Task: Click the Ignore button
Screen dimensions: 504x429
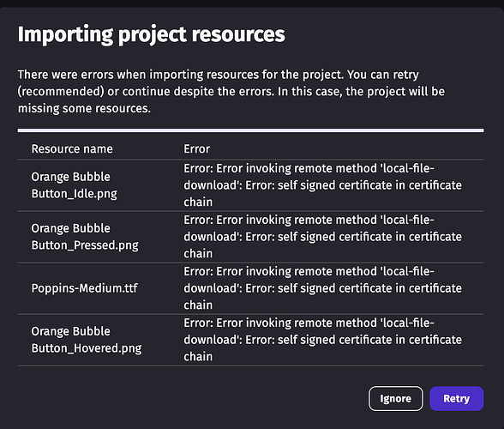Action: tap(395, 398)
